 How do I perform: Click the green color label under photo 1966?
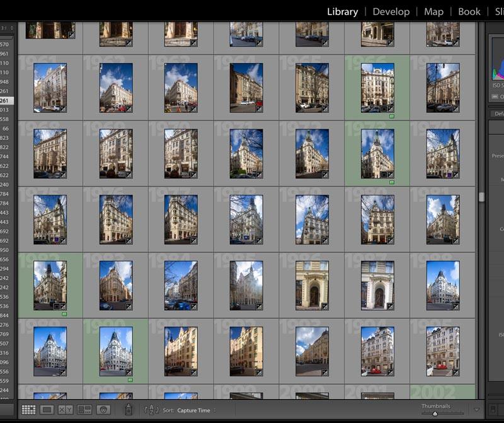(391, 117)
